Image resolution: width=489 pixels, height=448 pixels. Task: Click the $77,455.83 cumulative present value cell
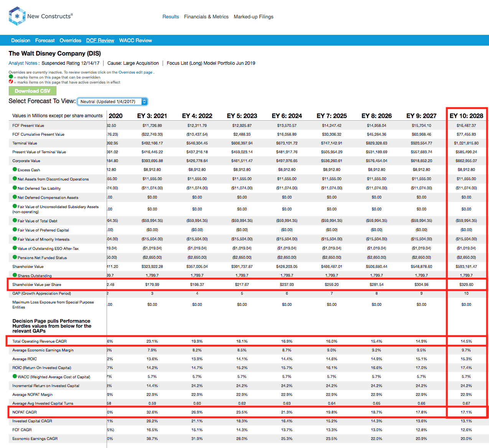point(466,134)
